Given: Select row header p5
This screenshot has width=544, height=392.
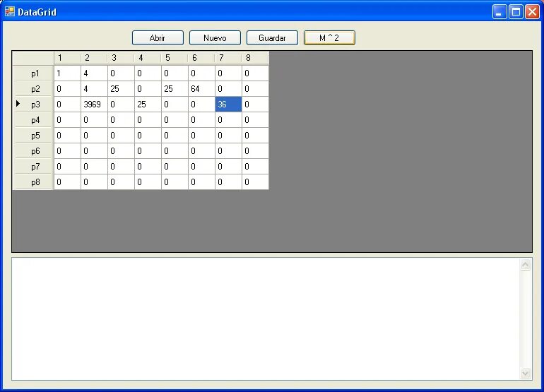Looking at the screenshot, I should pyautogui.click(x=33, y=136).
